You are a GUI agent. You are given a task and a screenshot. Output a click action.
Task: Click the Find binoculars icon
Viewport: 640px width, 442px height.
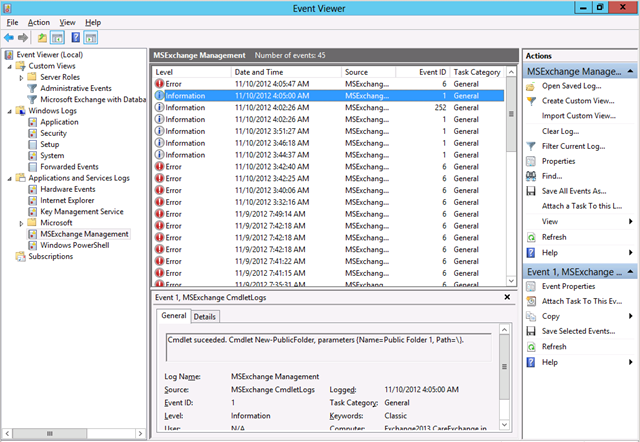(531, 176)
